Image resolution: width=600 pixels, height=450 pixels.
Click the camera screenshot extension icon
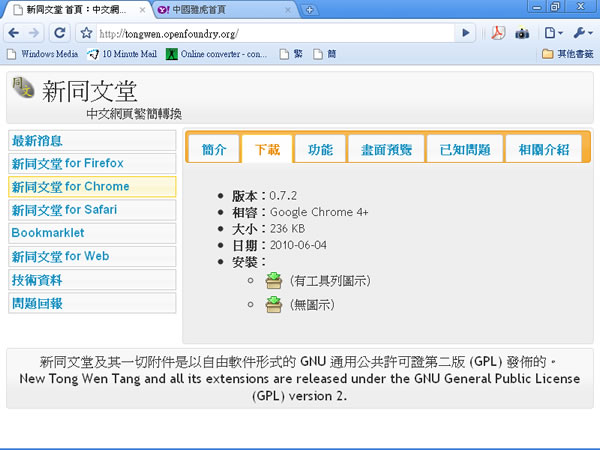522,33
